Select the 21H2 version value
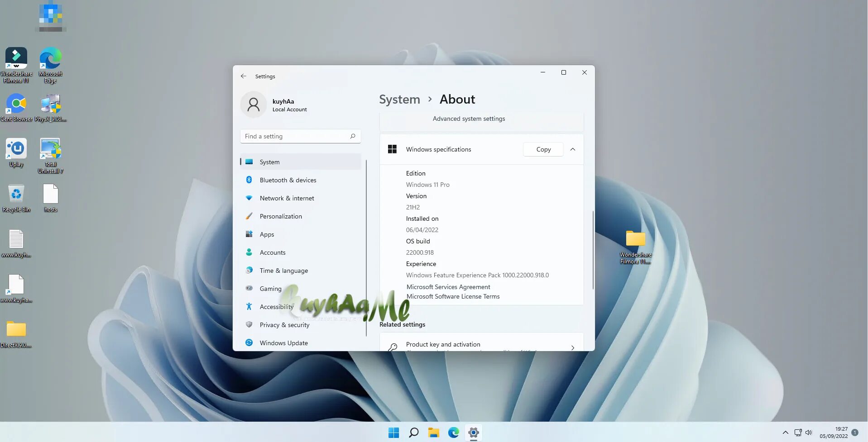Image resolution: width=868 pixels, height=442 pixels. (412, 207)
